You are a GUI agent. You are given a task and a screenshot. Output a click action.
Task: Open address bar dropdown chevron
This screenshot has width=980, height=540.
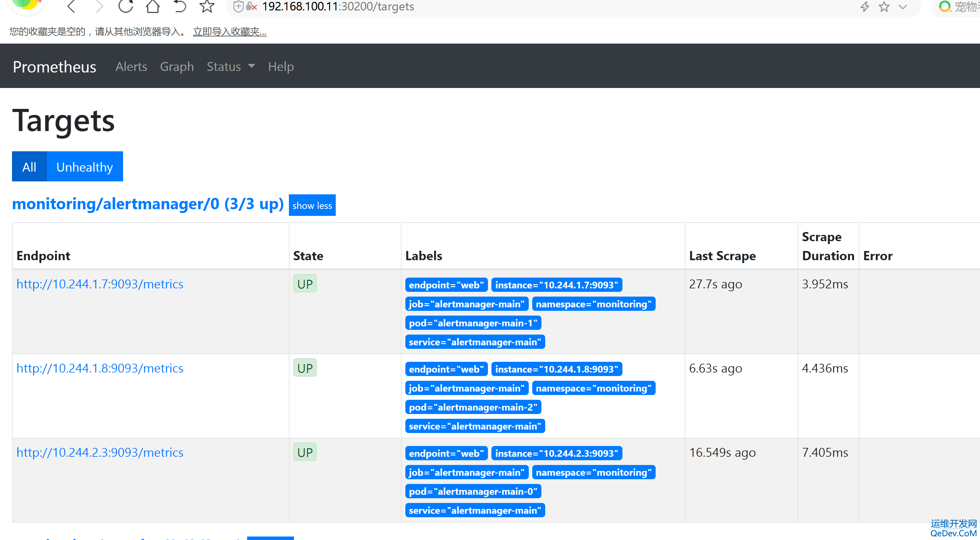(903, 6)
